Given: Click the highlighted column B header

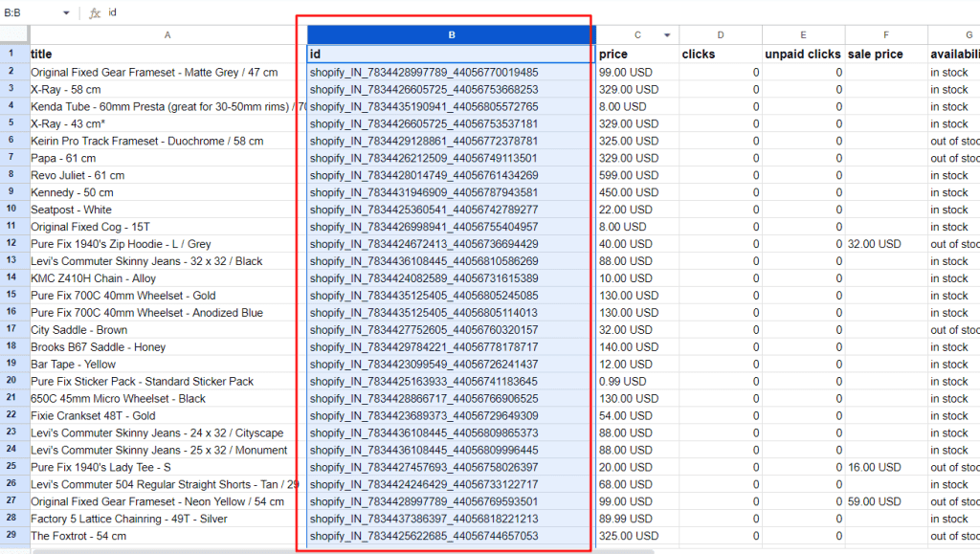Looking at the screenshot, I should click(450, 34).
